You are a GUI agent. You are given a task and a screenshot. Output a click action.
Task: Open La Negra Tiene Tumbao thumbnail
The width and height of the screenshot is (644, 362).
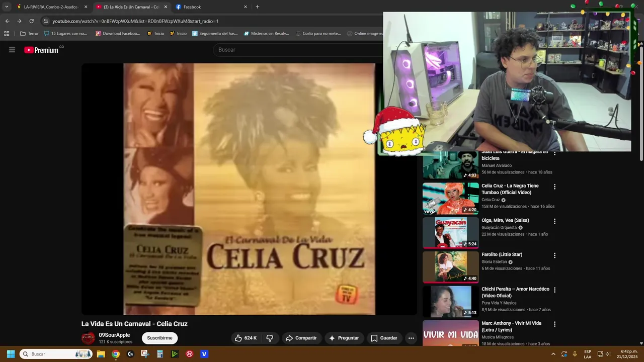click(x=451, y=199)
